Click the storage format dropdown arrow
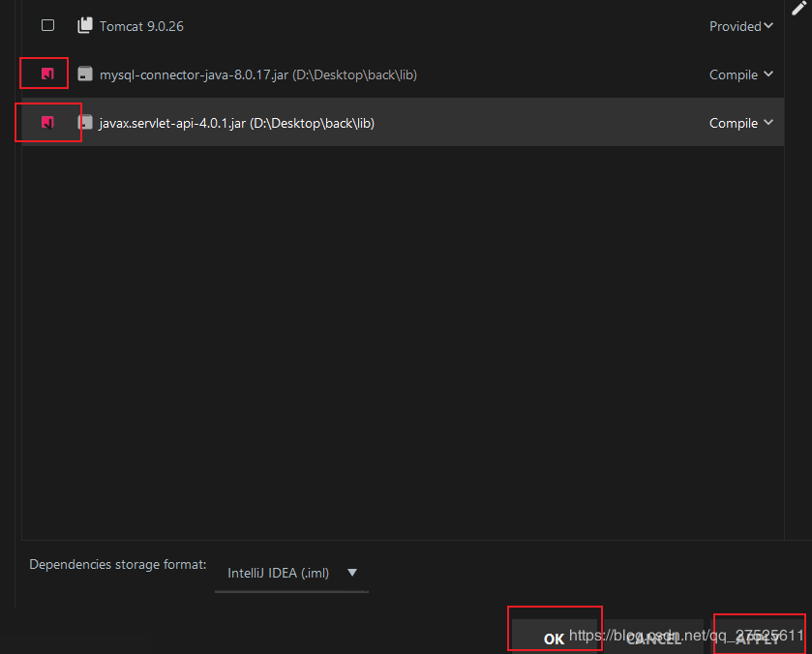 click(352, 573)
